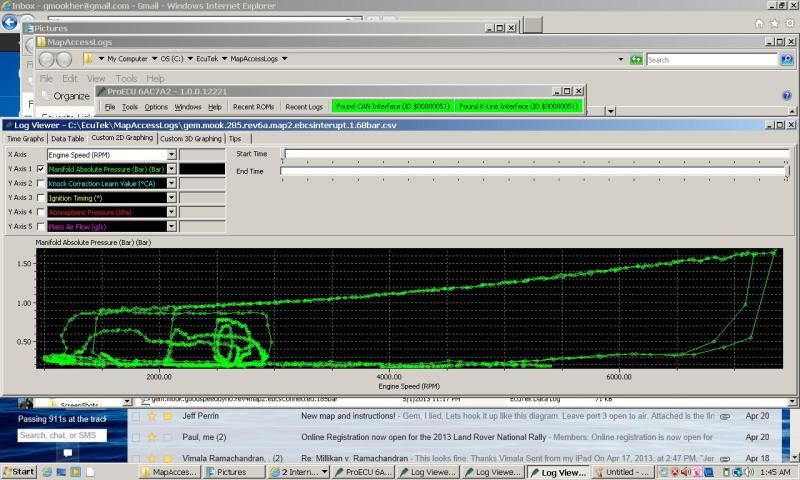This screenshot has width=800, height=480.
Task: Click the Explorer back navigation button
Action: tap(46, 60)
